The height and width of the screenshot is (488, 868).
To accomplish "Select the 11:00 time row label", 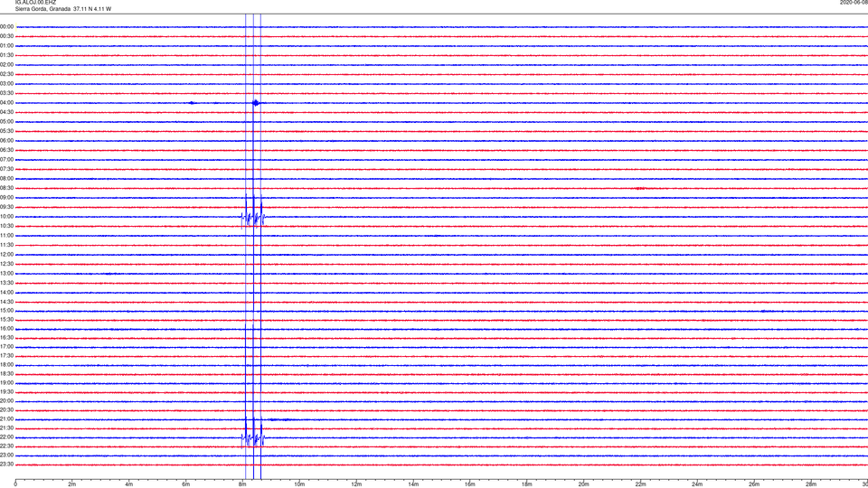I will pos(6,235).
